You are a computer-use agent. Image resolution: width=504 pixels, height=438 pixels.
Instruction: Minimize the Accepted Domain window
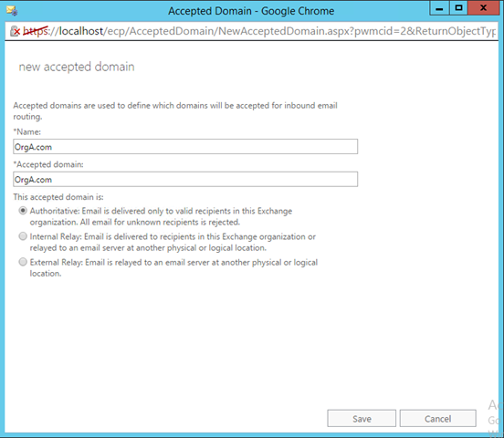(439, 8)
